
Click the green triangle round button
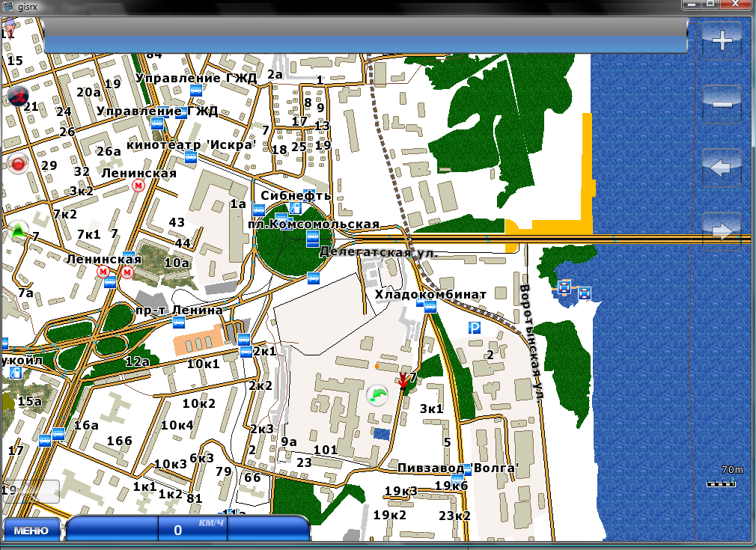point(18,231)
